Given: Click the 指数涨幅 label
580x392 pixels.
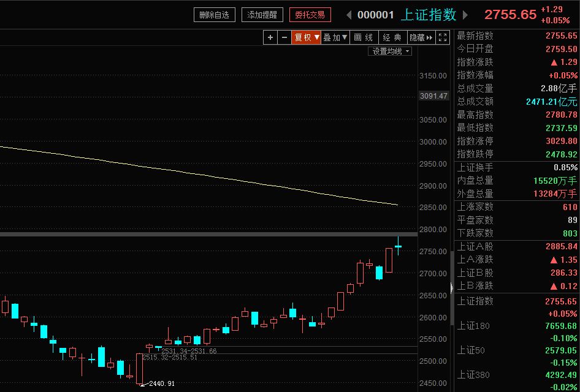Looking at the screenshot, I should pos(475,75).
